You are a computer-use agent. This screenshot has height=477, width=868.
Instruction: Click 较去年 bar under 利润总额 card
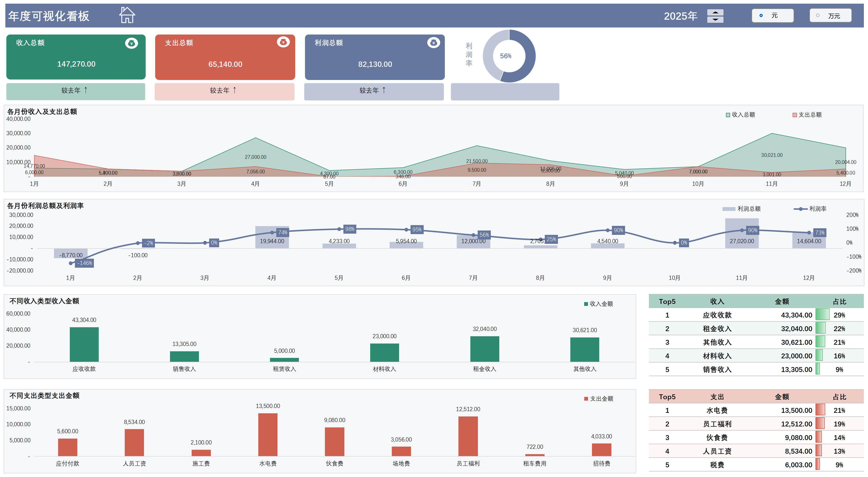point(374,91)
